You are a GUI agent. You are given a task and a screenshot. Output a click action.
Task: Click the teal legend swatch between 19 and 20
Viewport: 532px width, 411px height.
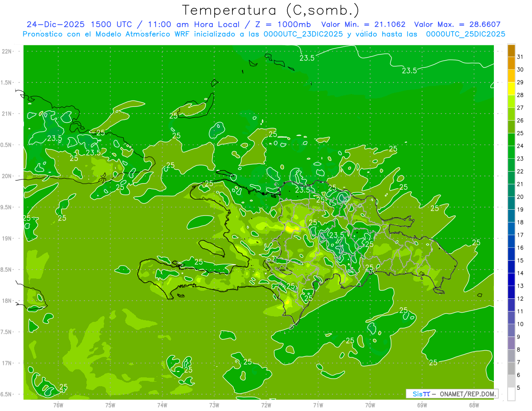[511, 203]
